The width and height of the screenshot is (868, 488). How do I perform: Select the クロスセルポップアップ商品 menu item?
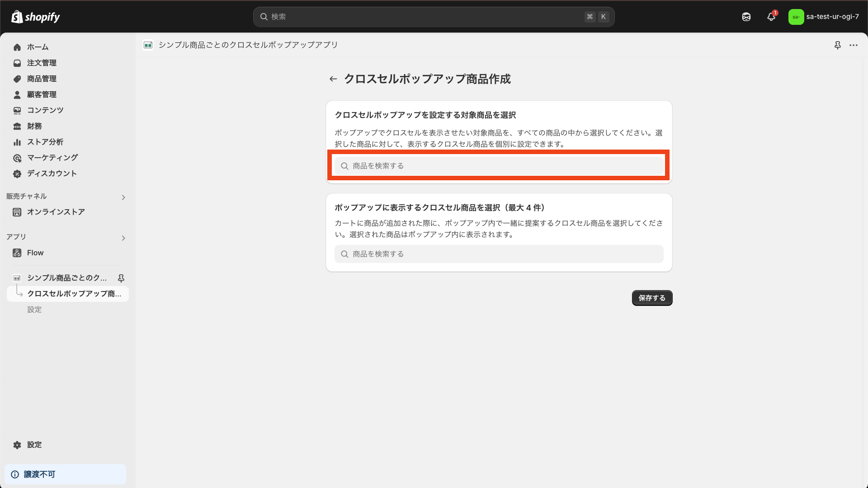click(73, 294)
